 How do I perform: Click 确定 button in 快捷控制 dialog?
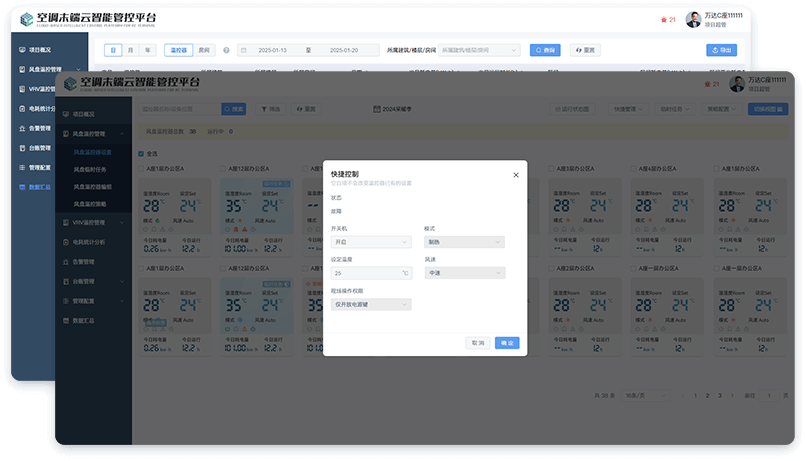click(x=507, y=343)
